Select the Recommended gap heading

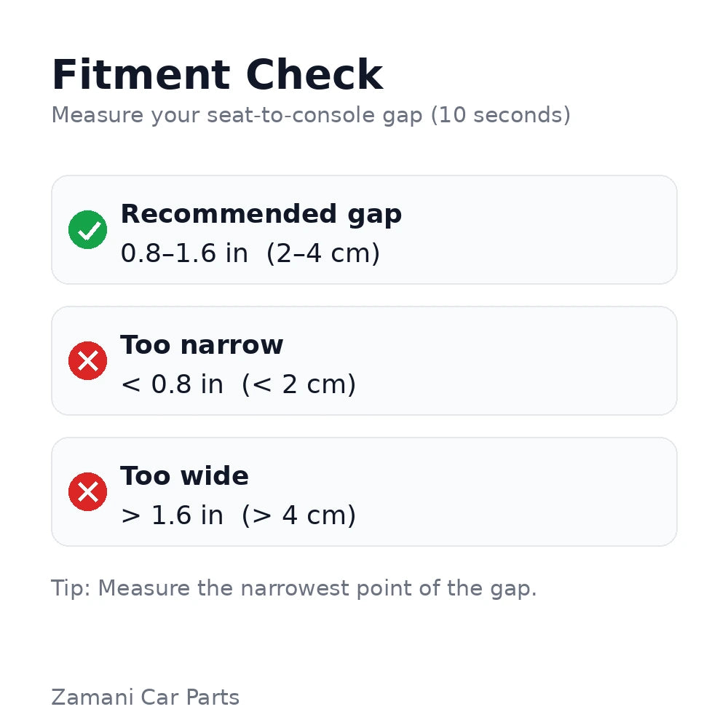(x=261, y=214)
